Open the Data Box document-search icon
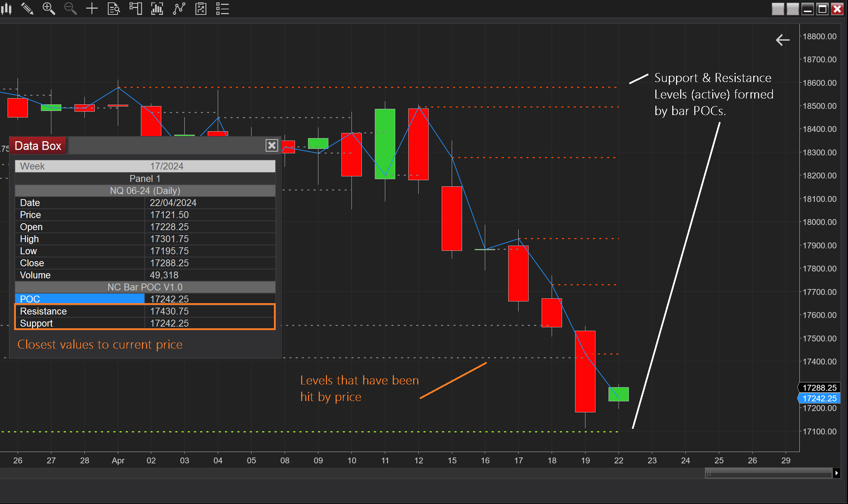This screenshot has width=848, height=504. (x=113, y=8)
